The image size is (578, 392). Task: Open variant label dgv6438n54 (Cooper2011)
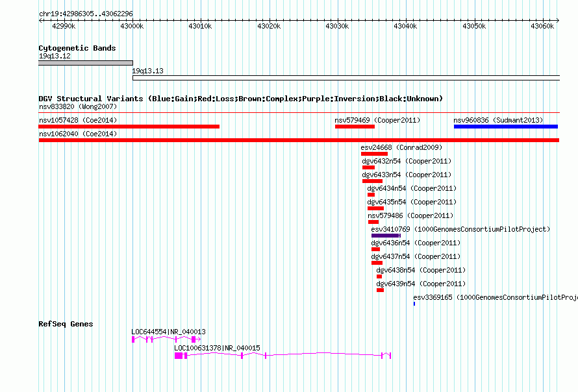(x=421, y=270)
